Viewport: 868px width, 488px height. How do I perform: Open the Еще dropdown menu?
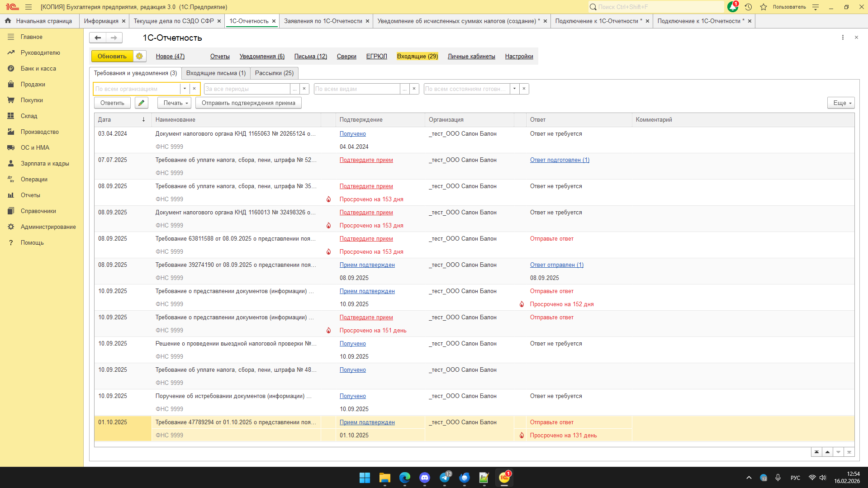tap(840, 103)
